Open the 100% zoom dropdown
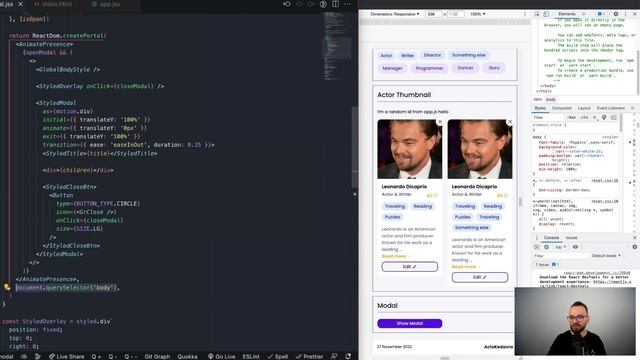640x360 pixels. pyautogui.click(x=478, y=14)
